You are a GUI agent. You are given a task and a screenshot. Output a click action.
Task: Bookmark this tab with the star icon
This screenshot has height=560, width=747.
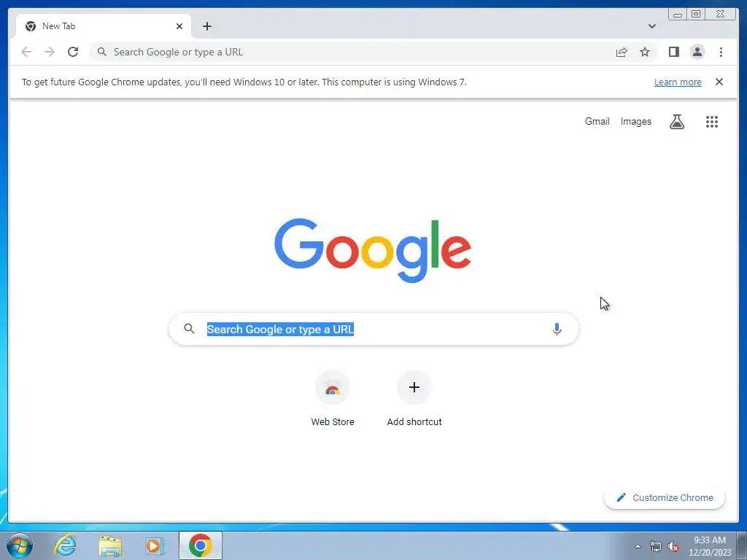pyautogui.click(x=645, y=52)
